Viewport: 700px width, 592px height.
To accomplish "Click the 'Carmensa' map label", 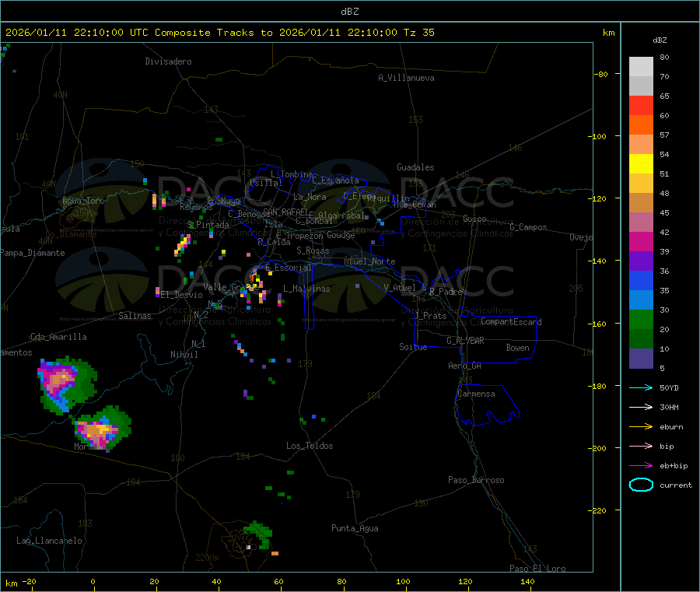I will coord(476,394).
